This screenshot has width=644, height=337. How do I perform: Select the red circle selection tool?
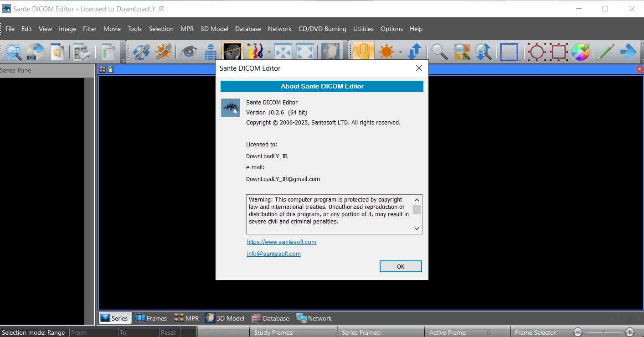coord(536,52)
